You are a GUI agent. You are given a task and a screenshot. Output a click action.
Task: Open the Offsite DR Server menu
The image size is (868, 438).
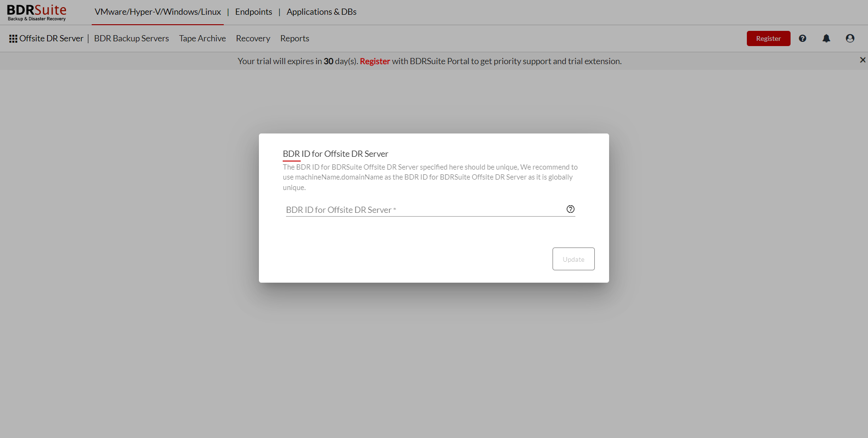pyautogui.click(x=51, y=38)
